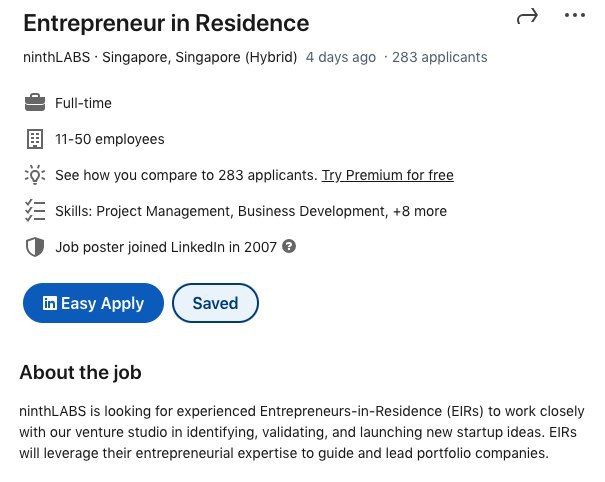Click Job poster joined LinkedIn in 2007

pos(165,247)
